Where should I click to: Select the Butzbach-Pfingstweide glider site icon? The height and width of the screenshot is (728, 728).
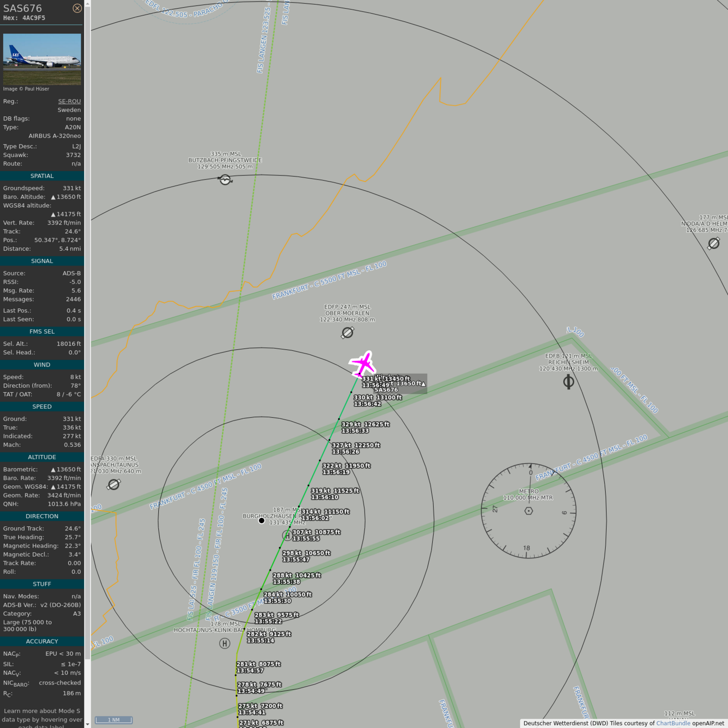225,179
